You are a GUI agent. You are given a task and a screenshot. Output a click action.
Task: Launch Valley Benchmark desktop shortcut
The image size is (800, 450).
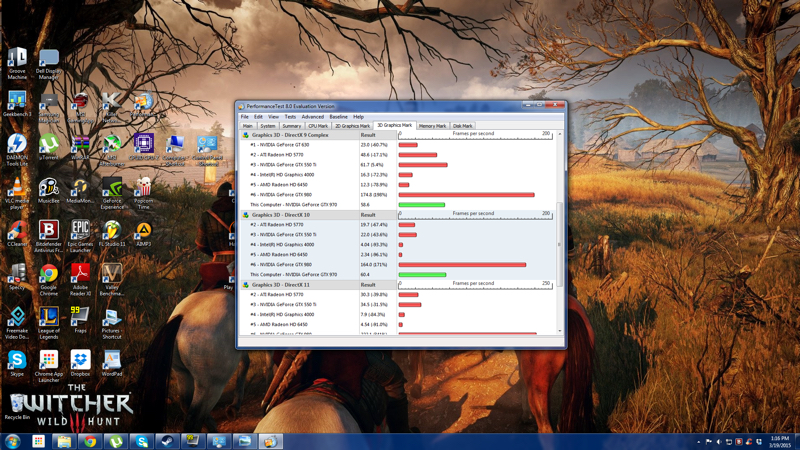[112, 280]
